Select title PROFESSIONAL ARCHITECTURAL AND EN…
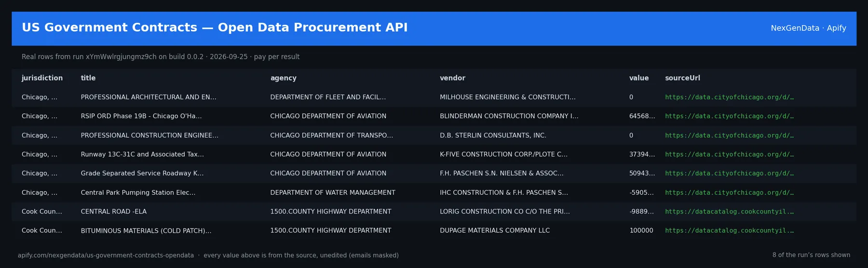The height and width of the screenshot is (268, 868). point(149,97)
